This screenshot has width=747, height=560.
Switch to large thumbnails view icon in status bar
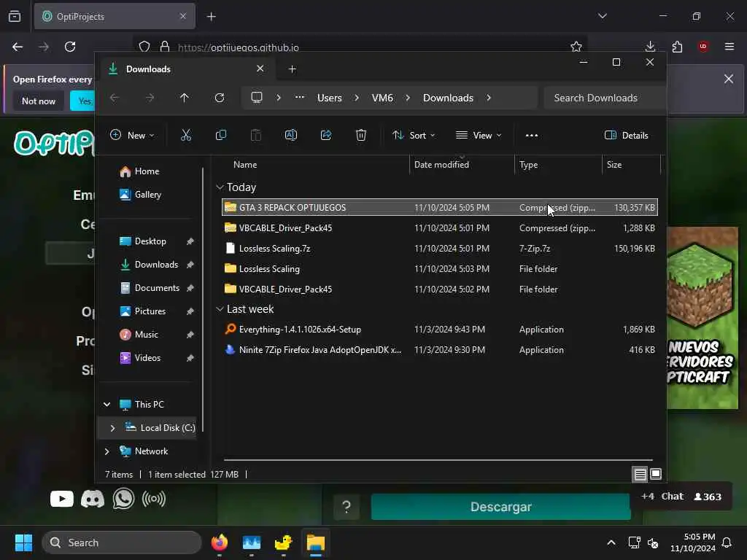[x=656, y=474]
